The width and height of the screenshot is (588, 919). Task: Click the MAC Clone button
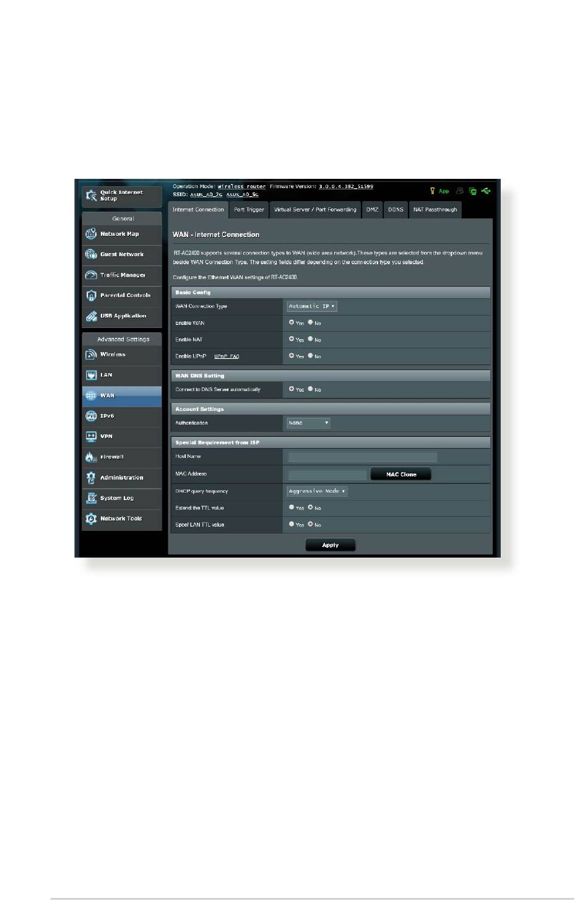pos(401,475)
